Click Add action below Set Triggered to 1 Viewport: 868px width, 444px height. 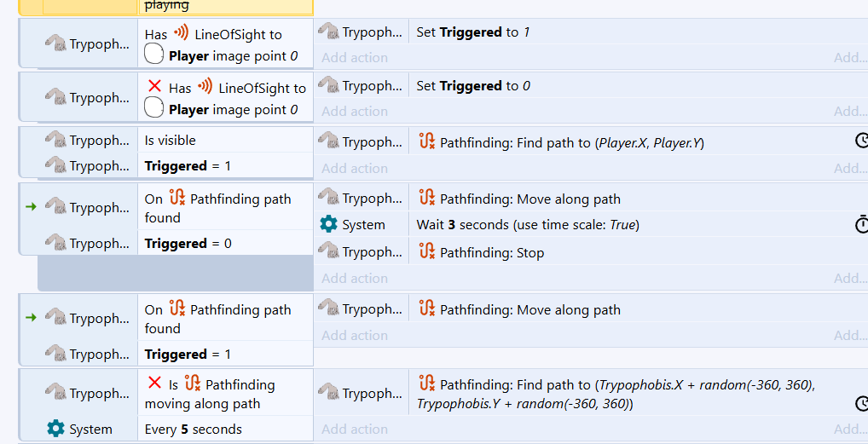click(355, 58)
